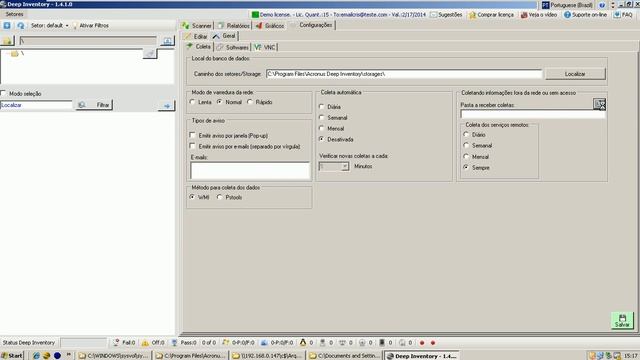Switch to the Relatórios tab

point(233,25)
